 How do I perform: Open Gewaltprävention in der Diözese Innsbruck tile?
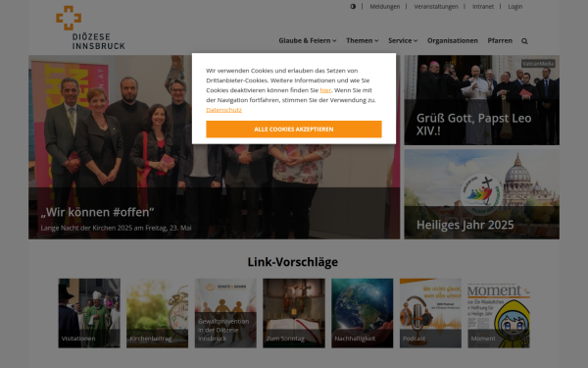(225, 313)
